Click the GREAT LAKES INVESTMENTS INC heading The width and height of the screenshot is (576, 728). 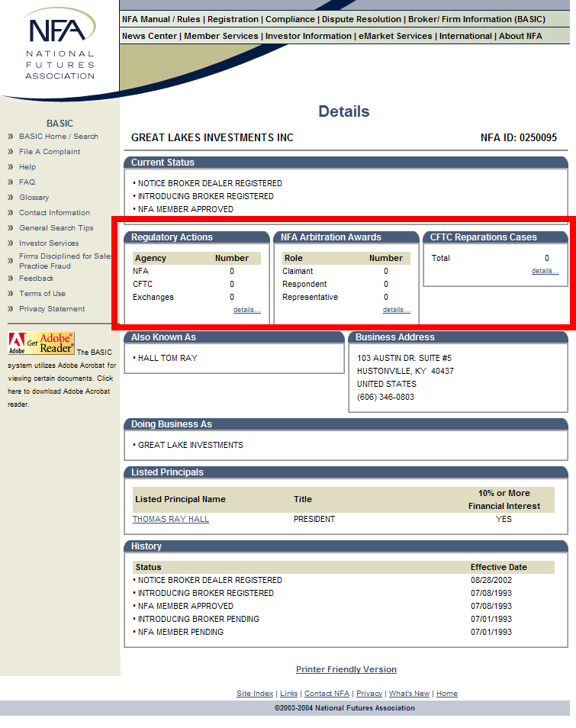point(212,138)
